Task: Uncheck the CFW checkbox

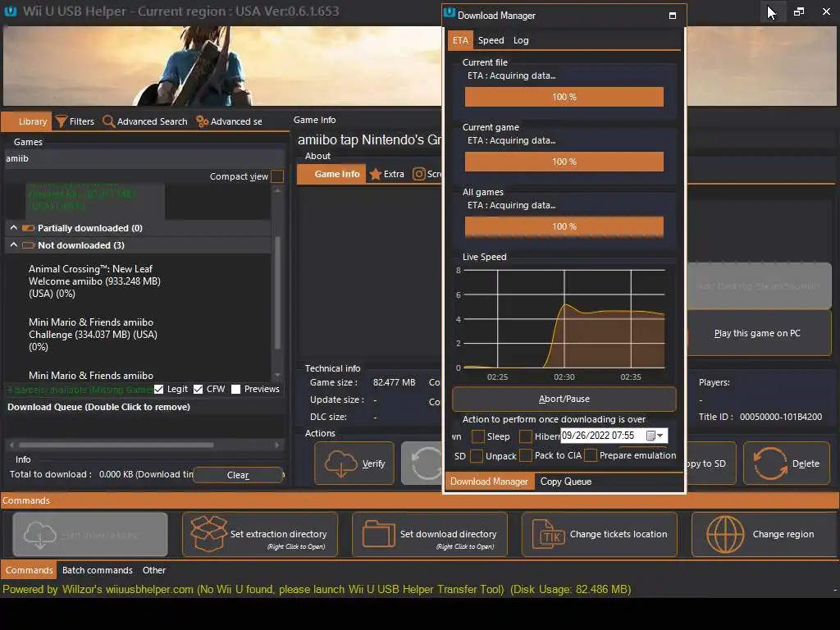Action: coord(199,390)
